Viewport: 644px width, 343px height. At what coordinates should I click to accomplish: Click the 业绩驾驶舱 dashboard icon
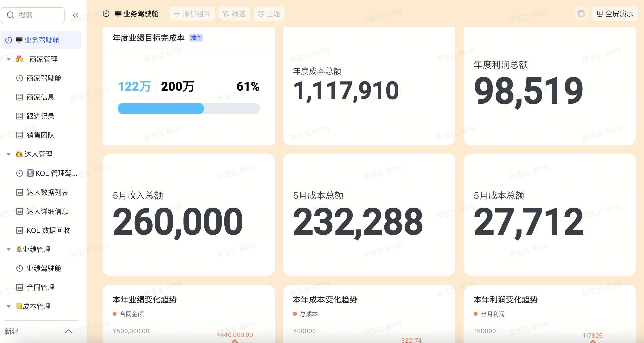[20, 268]
